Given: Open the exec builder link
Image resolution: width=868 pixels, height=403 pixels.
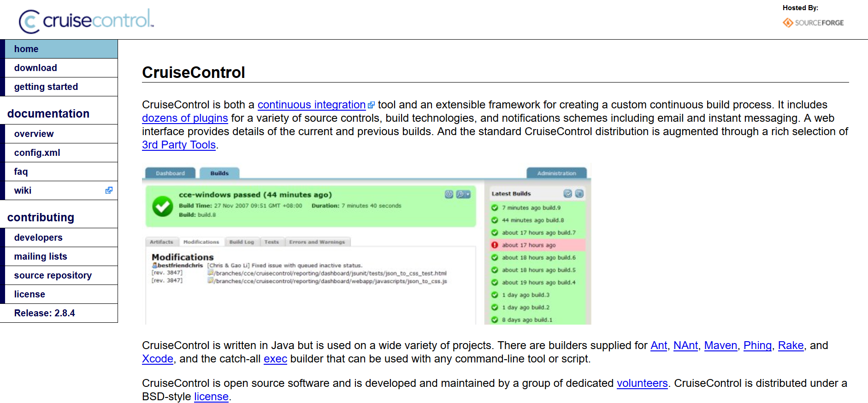Looking at the screenshot, I should coord(275,359).
